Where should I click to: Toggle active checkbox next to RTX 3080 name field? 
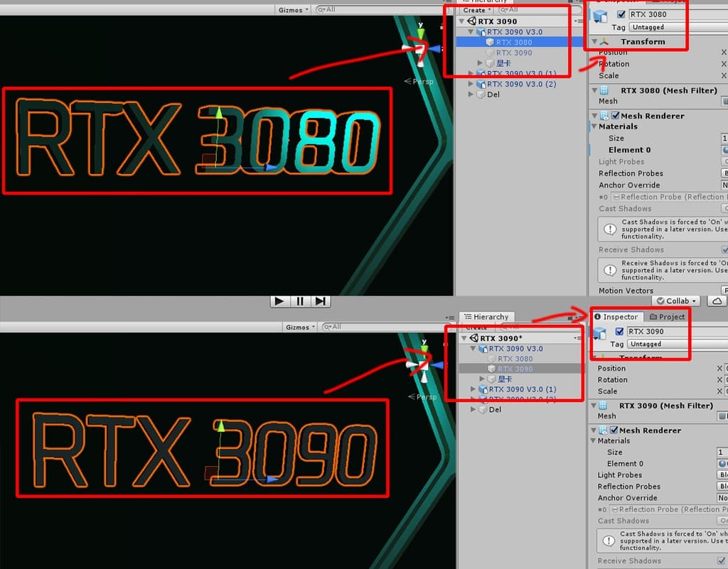pyautogui.click(x=622, y=14)
